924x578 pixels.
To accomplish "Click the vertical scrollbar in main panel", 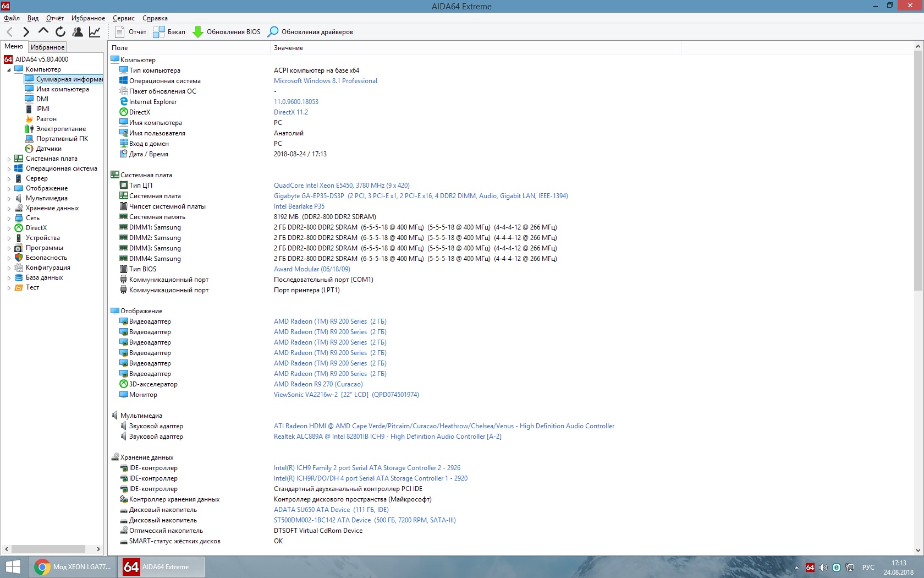I will [918, 171].
